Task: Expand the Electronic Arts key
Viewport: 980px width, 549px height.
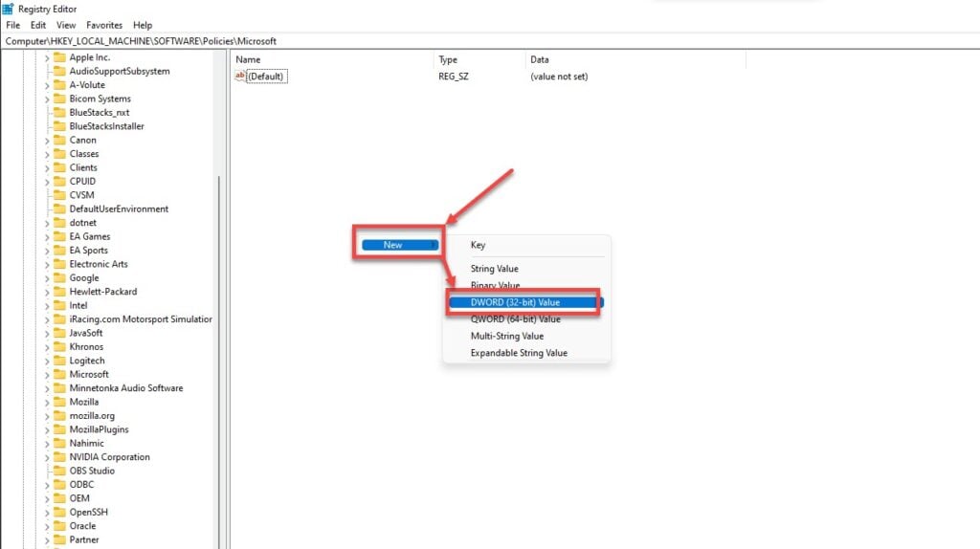Action: 47,264
